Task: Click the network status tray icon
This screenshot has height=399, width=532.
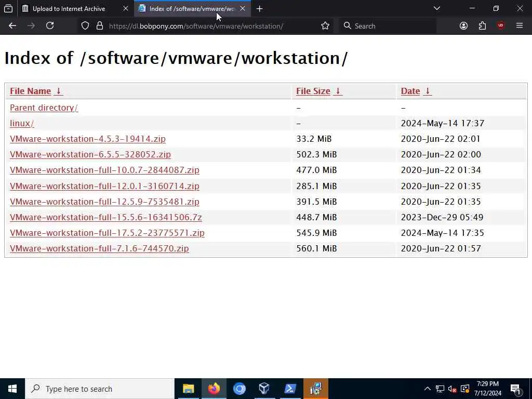Action: pos(440,389)
